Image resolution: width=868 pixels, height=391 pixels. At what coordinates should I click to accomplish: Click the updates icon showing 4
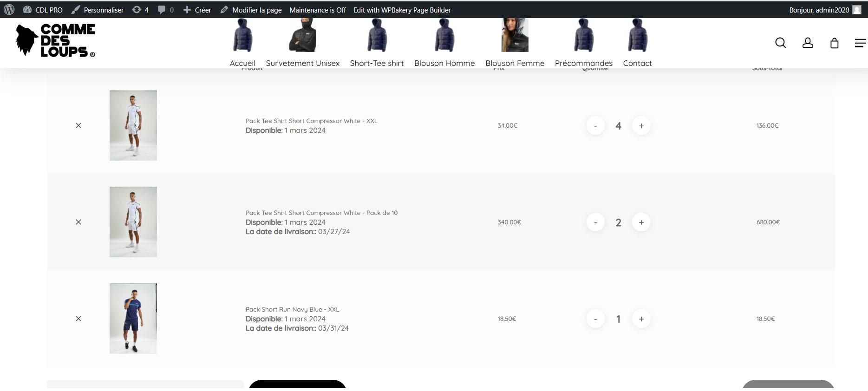click(140, 10)
